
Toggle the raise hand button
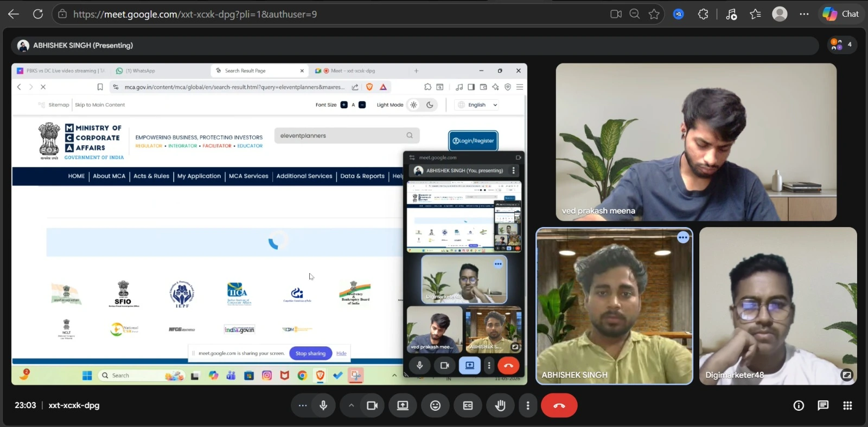[500, 405]
